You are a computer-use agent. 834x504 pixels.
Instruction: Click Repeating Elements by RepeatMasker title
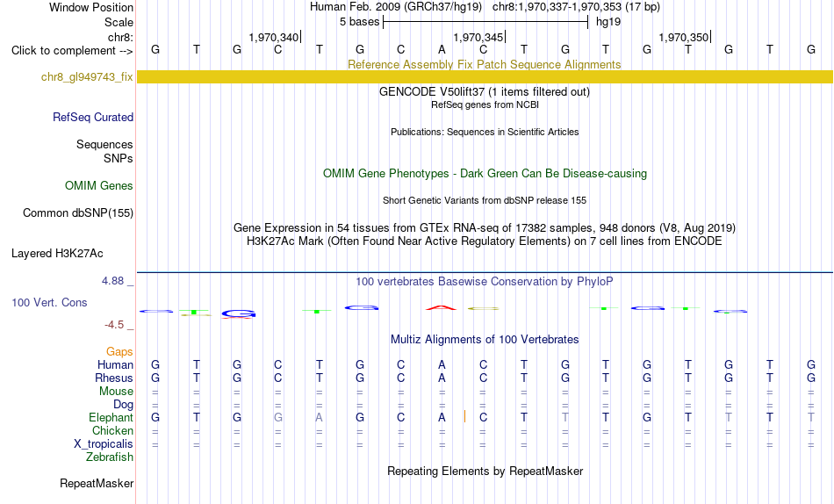[x=485, y=471]
